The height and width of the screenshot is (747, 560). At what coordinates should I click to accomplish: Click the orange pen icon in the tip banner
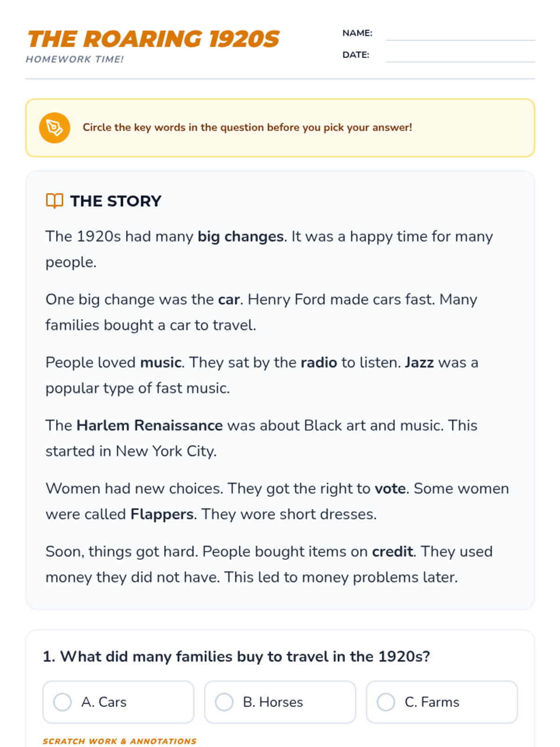click(x=55, y=127)
